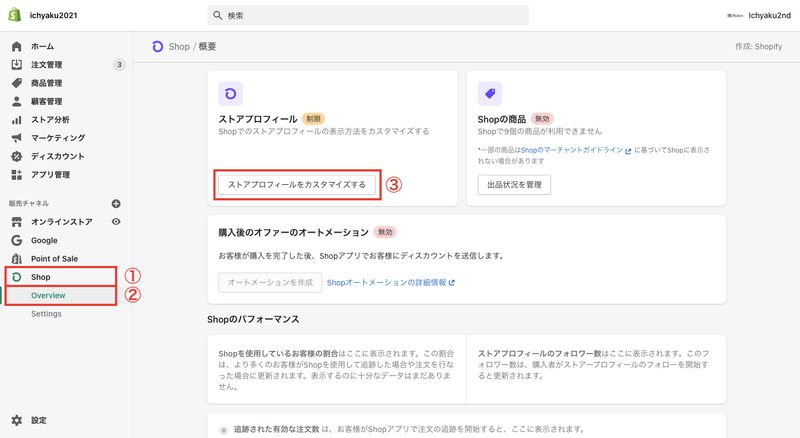The width and height of the screenshot is (800, 438).
Task: Click the 顧客管理 person icon
Action: 16,101
